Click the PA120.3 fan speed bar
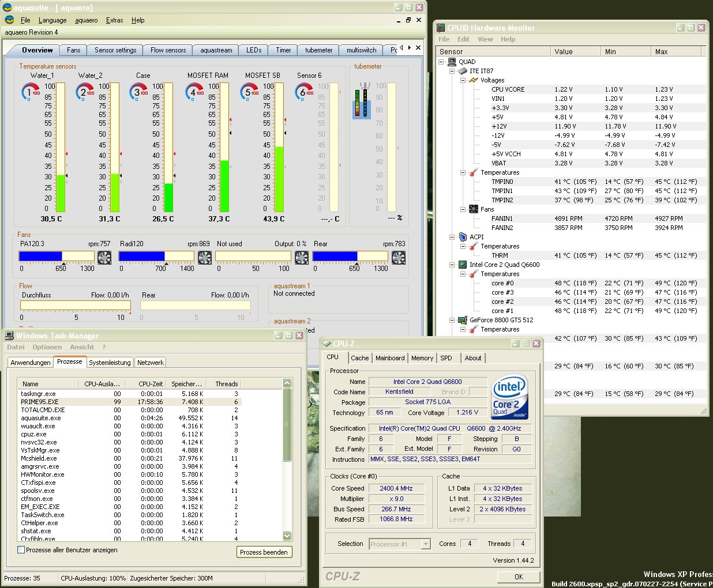 [x=57, y=257]
